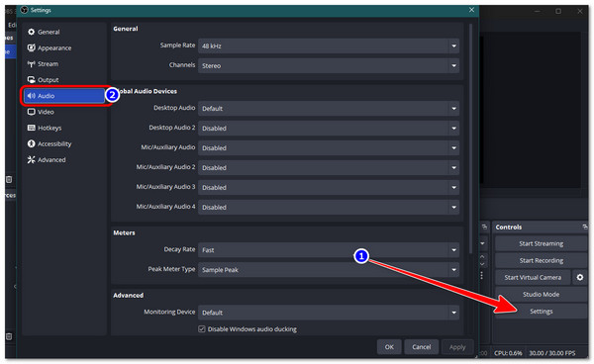Toggle Disable Windows audio ducking checkbox

point(202,328)
